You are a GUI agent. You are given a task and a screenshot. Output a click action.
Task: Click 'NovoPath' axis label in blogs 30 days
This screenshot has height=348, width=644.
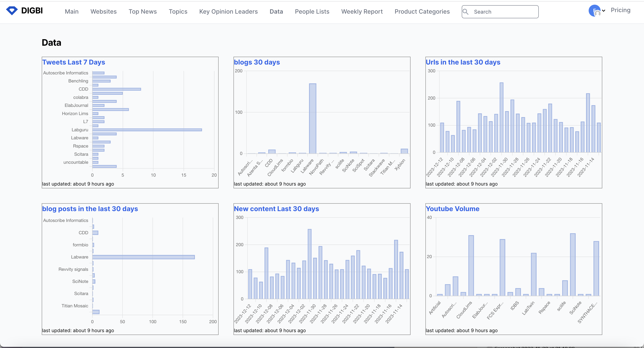tap(316, 167)
